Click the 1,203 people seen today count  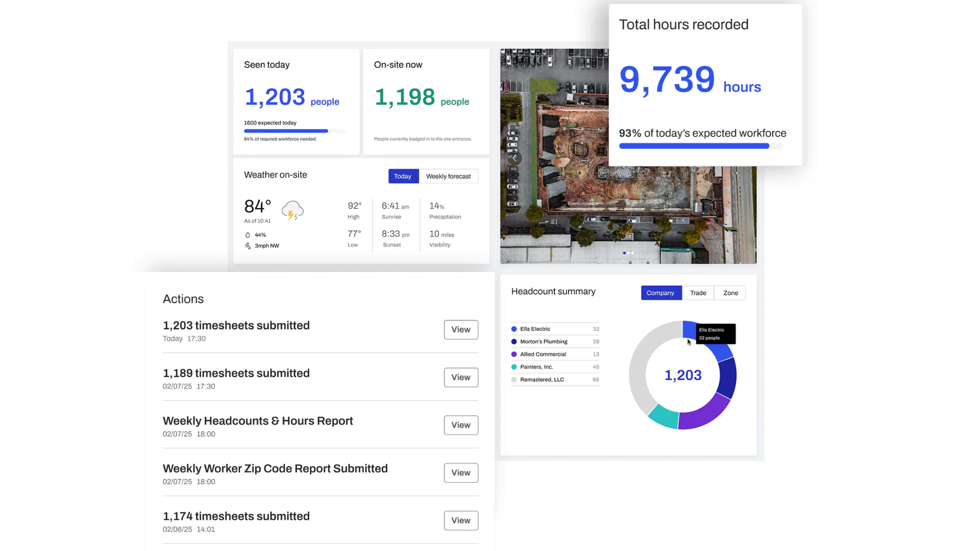click(x=291, y=97)
